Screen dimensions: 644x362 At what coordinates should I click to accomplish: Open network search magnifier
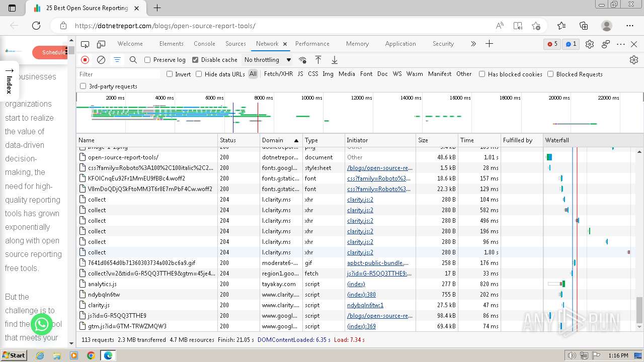click(x=133, y=60)
